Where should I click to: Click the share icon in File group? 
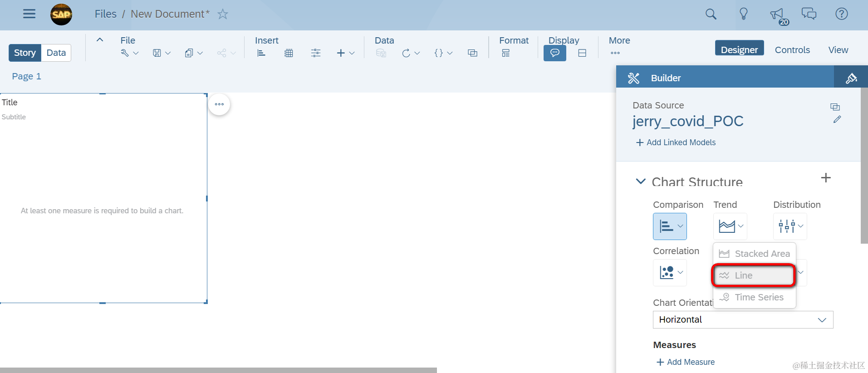(x=221, y=53)
